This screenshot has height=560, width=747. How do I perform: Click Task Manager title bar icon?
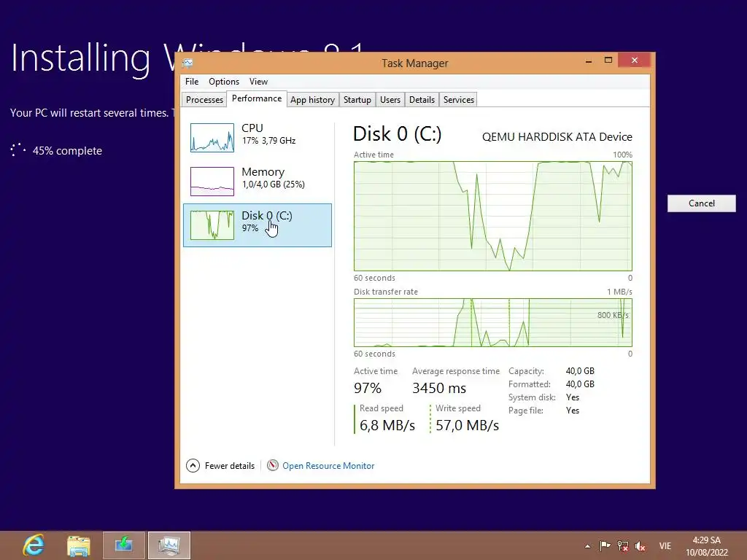coord(187,63)
